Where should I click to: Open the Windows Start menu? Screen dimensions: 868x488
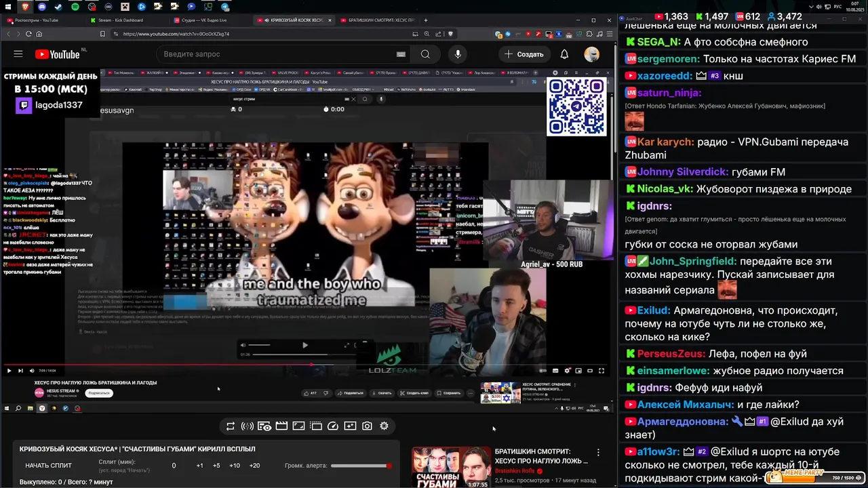[7, 7]
